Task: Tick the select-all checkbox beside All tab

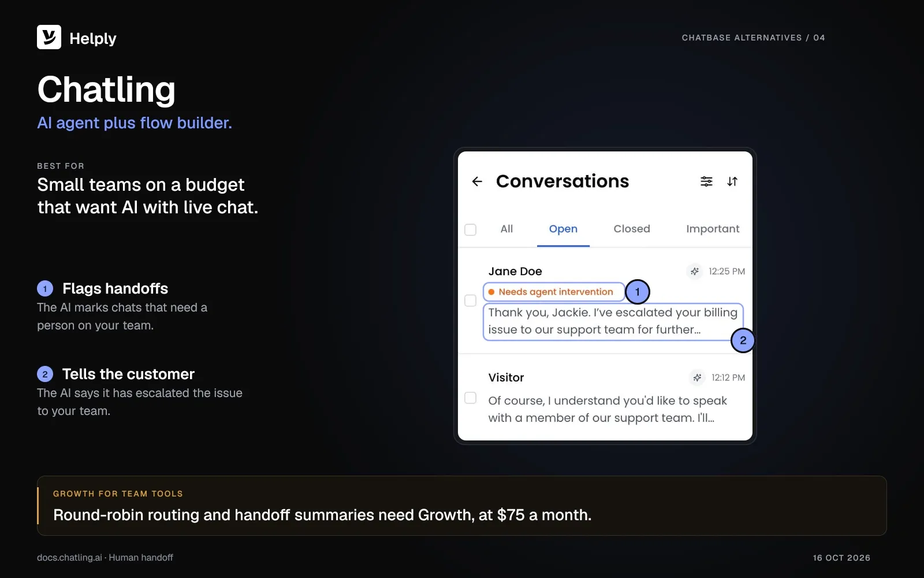Action: (471, 229)
